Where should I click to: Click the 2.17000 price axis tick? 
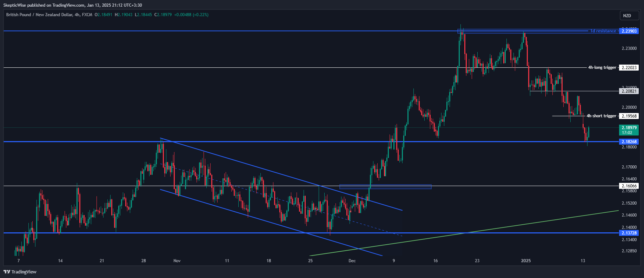pos(629,167)
